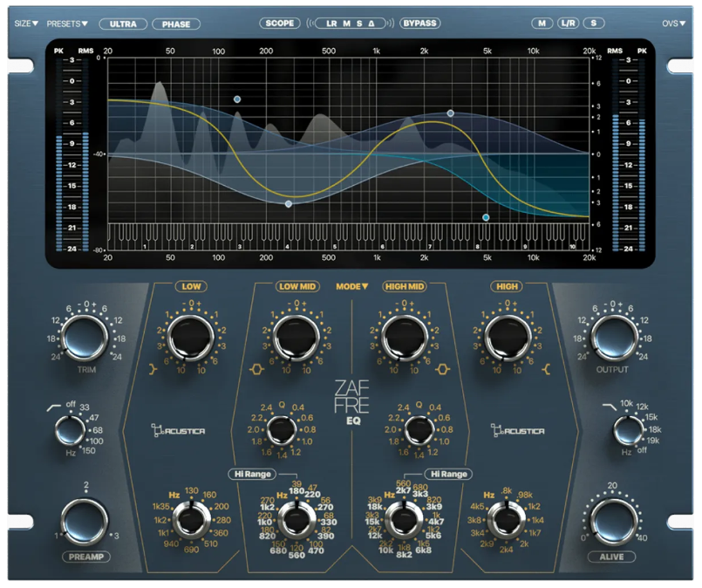Click the low mid EQ node handle
702x588 pixels.
[289, 204]
